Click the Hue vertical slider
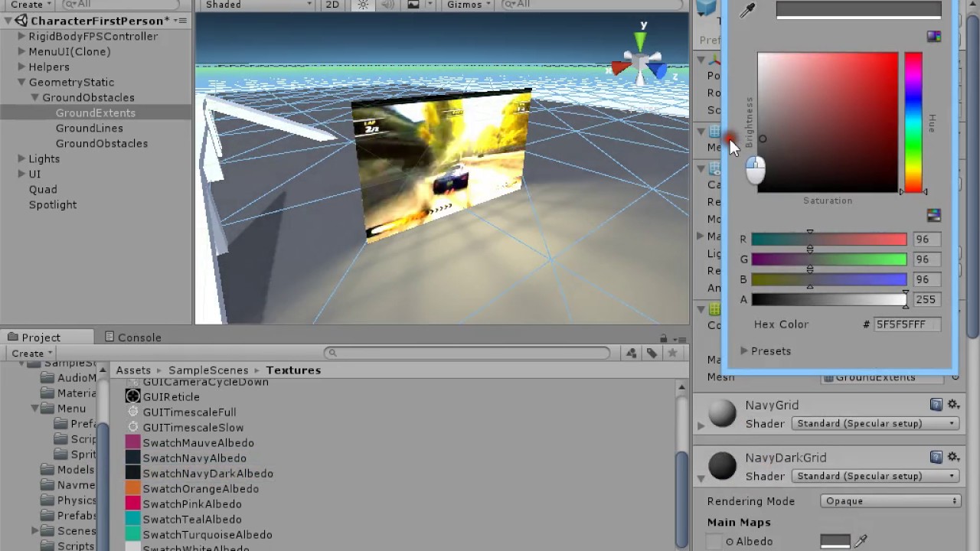The height and width of the screenshot is (551, 980). (x=913, y=122)
